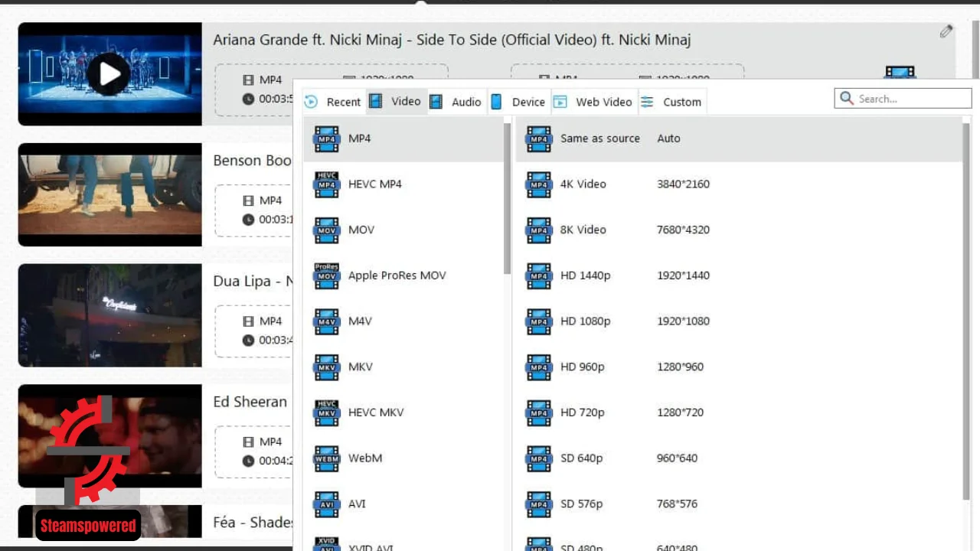Screen dimensions: 980x551
Task: Click the output format icon for Ariana Grande
Action: [x=900, y=72]
